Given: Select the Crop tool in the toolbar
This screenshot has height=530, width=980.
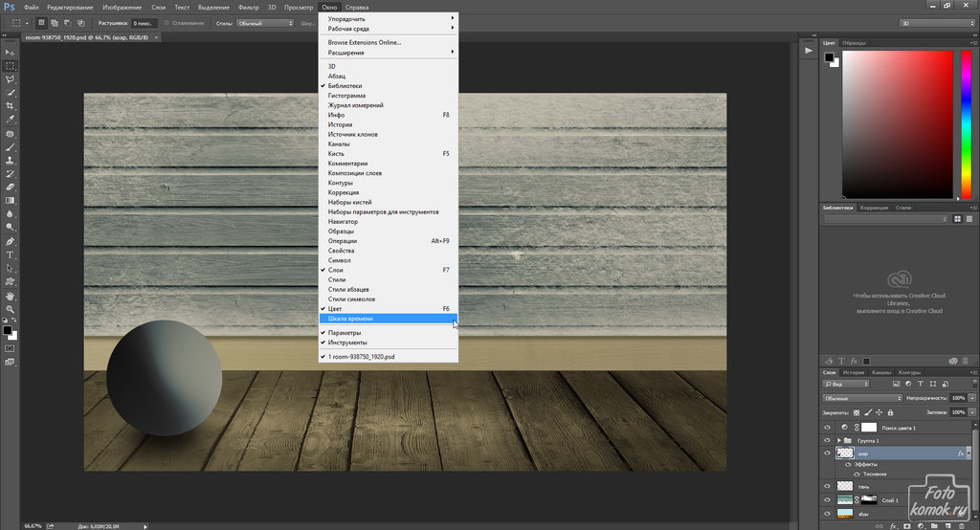Looking at the screenshot, I should 11,106.
